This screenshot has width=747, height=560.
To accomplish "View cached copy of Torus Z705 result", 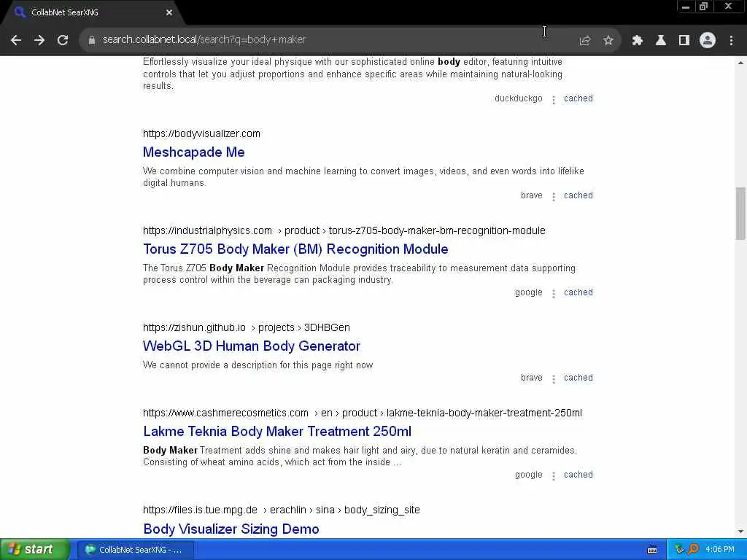I will [578, 292].
